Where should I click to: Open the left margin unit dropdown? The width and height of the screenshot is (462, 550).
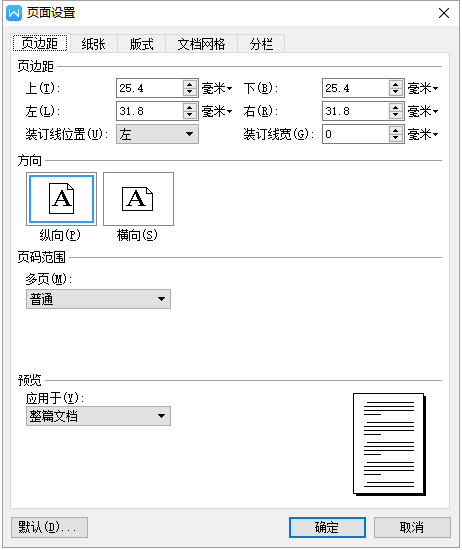(x=217, y=111)
